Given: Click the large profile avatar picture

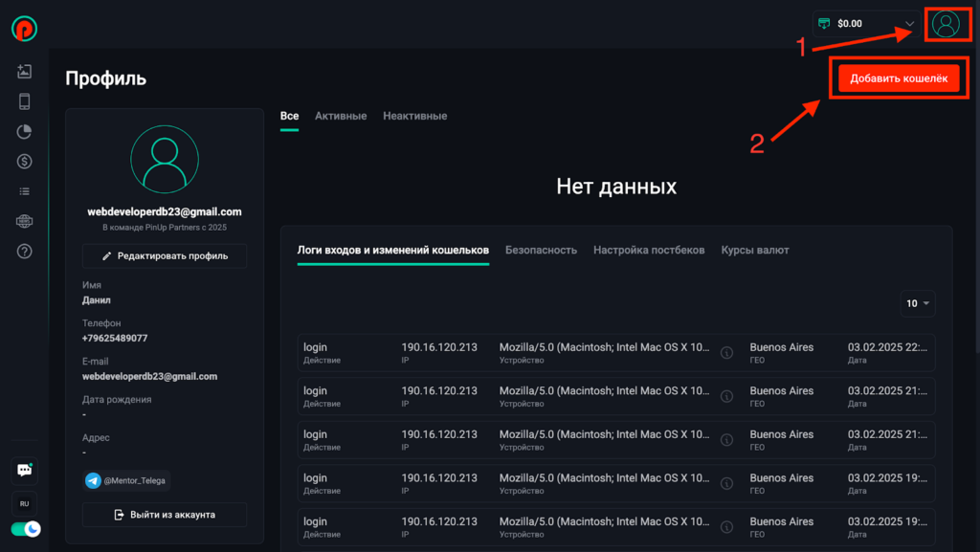Looking at the screenshot, I should [165, 159].
